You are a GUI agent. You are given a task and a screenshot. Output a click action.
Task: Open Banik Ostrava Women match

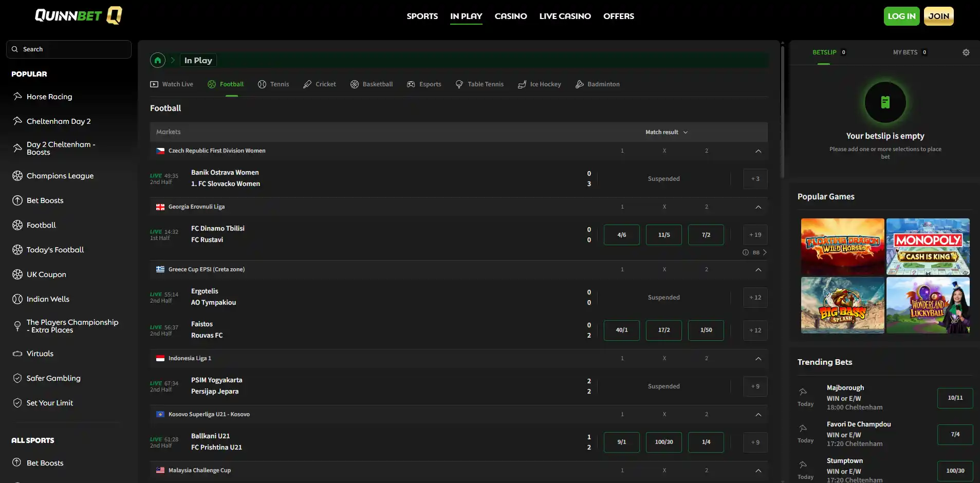(225, 178)
